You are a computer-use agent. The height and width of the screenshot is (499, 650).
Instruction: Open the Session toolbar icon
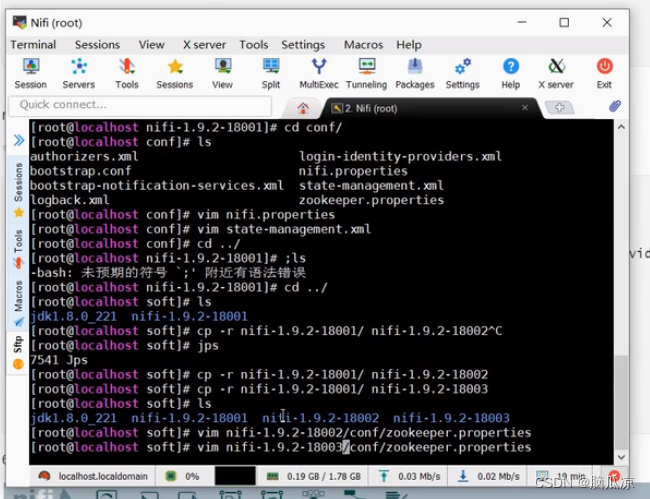tap(31, 74)
